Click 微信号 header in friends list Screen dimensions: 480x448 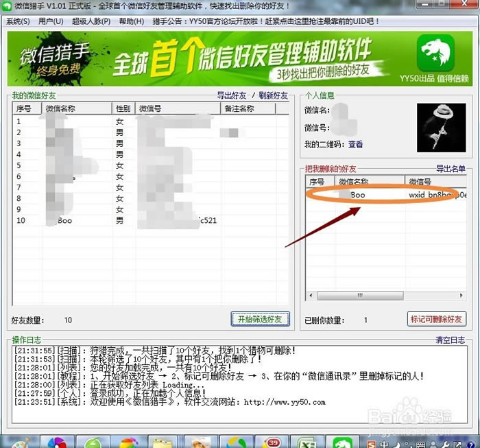(x=178, y=108)
